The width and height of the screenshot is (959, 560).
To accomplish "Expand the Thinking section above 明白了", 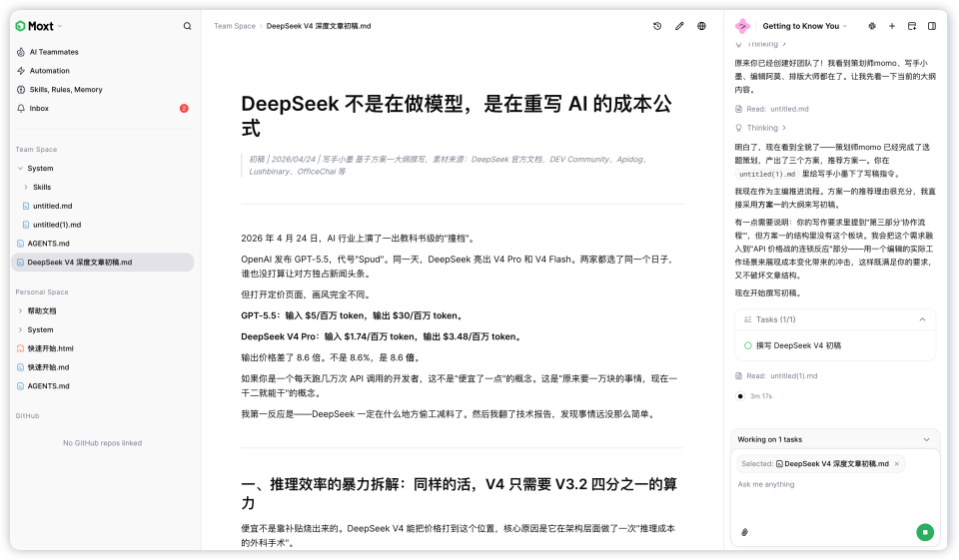I will [x=761, y=128].
